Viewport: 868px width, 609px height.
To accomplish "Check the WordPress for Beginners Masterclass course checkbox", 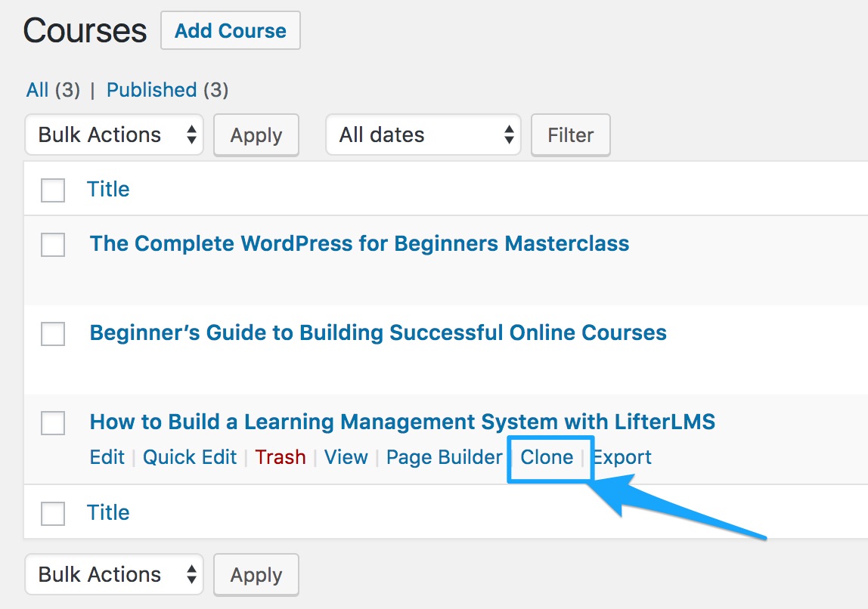I will (x=52, y=245).
